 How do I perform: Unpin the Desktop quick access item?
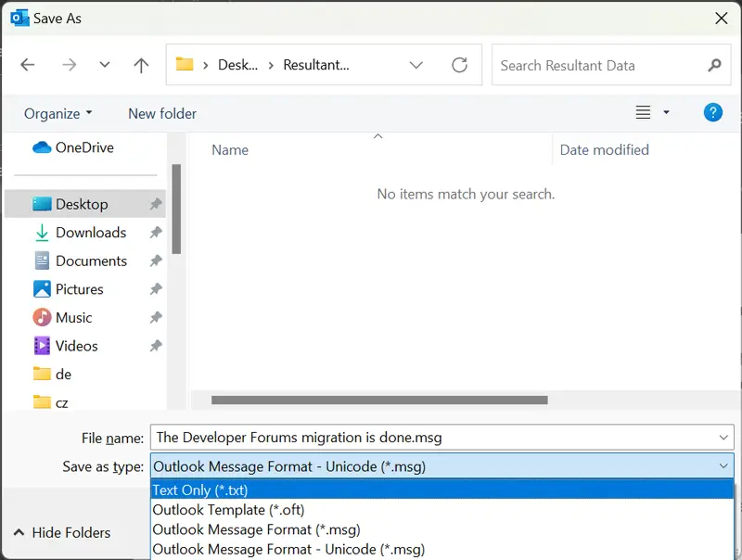[x=156, y=204]
